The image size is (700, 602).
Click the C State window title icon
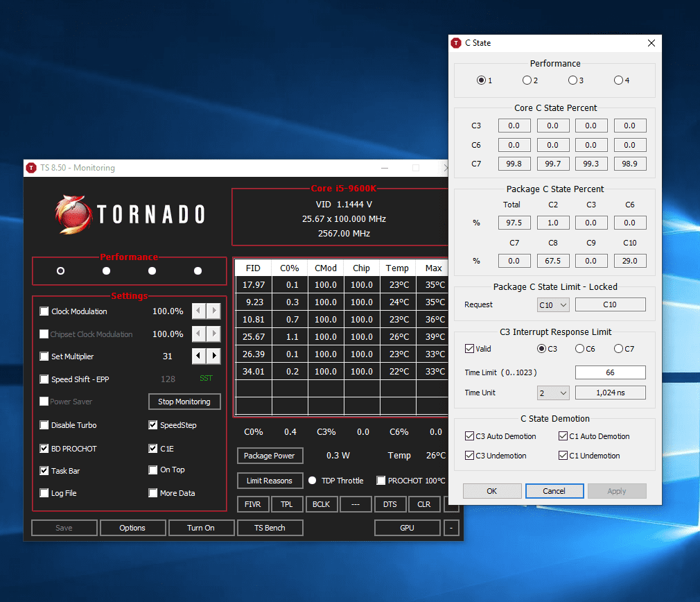point(456,43)
